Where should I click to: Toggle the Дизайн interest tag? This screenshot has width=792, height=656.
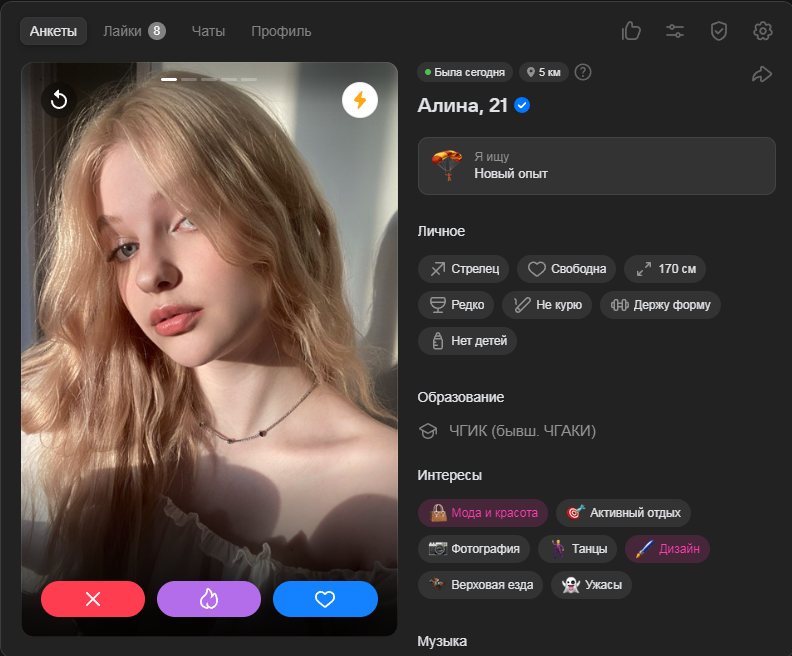click(667, 549)
